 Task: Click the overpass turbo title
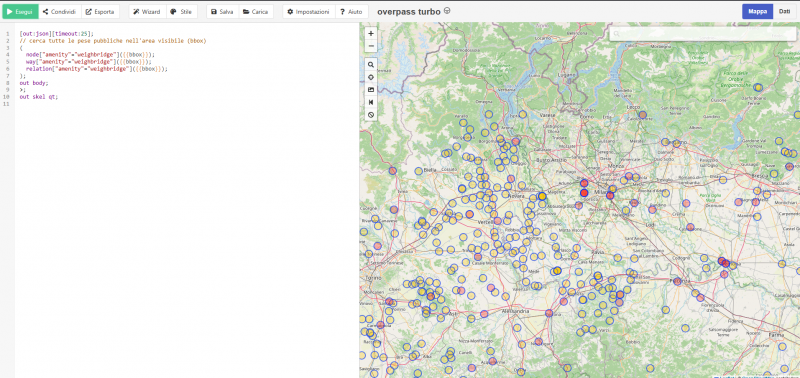pos(409,11)
